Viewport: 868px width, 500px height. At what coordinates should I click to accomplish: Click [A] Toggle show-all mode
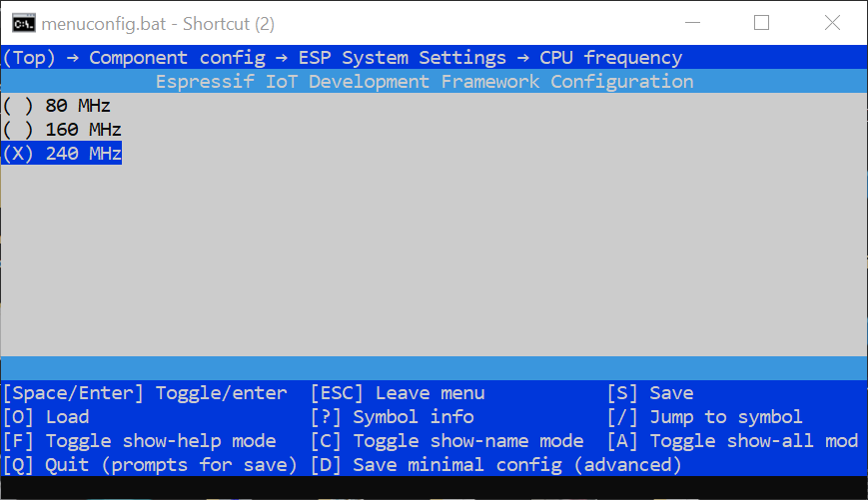[732, 441]
